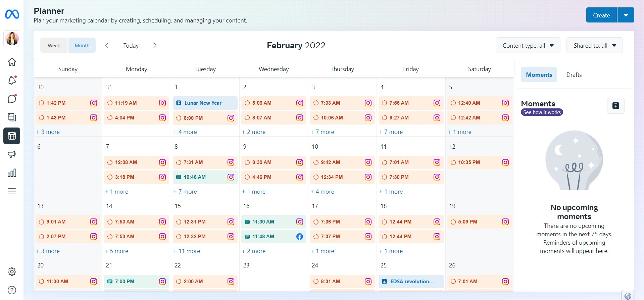Expand + 11 more on February 15

(x=187, y=251)
